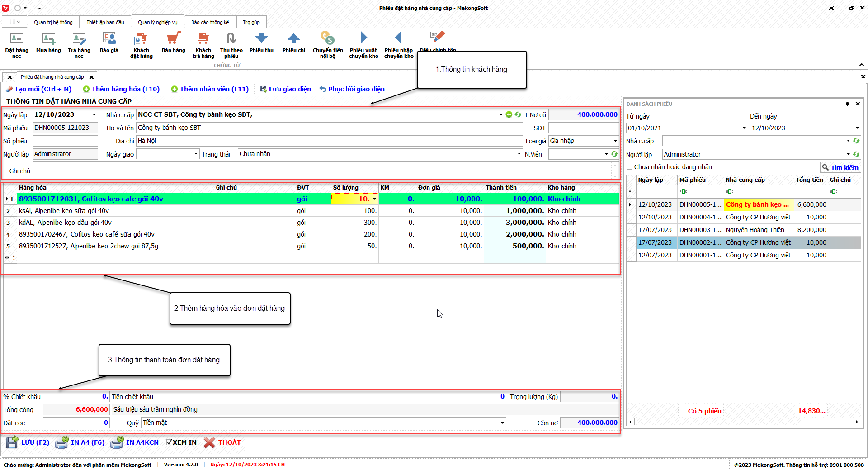Click the Báo giá ribbon icon
Viewport: 868px width, 470px height.
pyautogui.click(x=109, y=39)
